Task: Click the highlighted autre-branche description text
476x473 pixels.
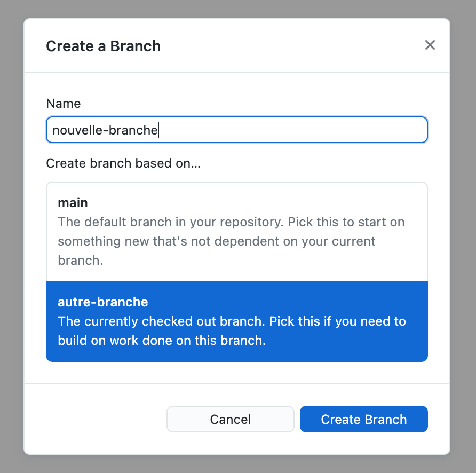Action: tap(232, 331)
